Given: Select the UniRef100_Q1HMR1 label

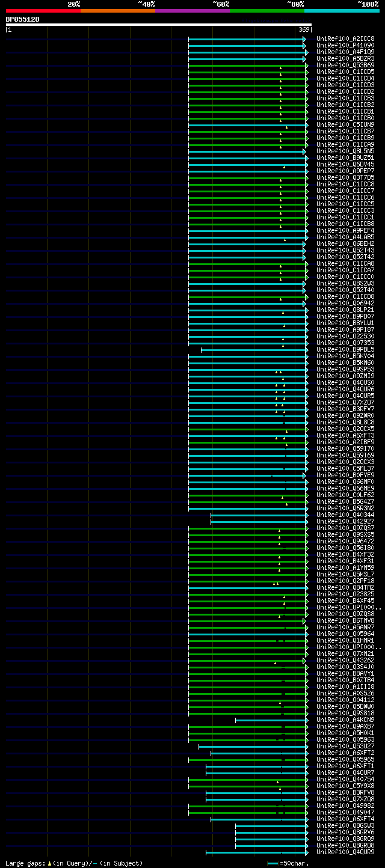Looking at the screenshot, I should (345, 640).
